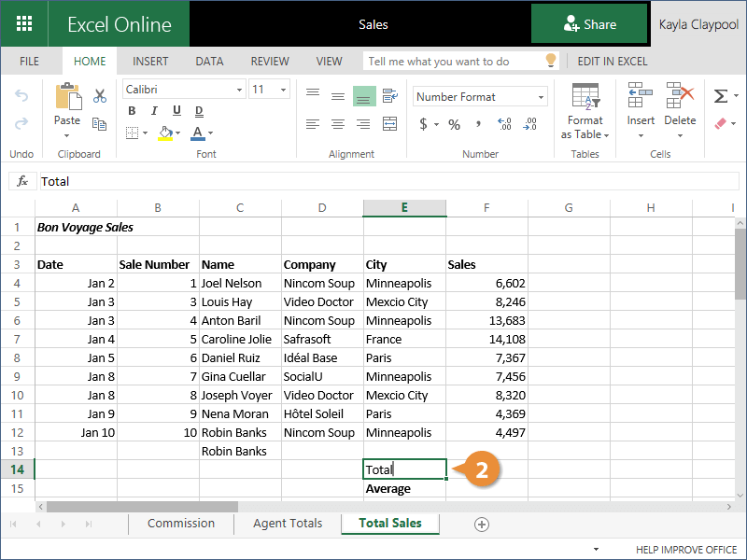Click the Undo arrow

[21, 96]
